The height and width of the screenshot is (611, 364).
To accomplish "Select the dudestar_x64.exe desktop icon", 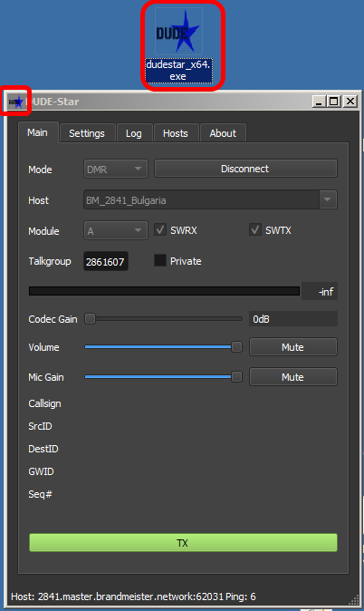I will coord(178,44).
